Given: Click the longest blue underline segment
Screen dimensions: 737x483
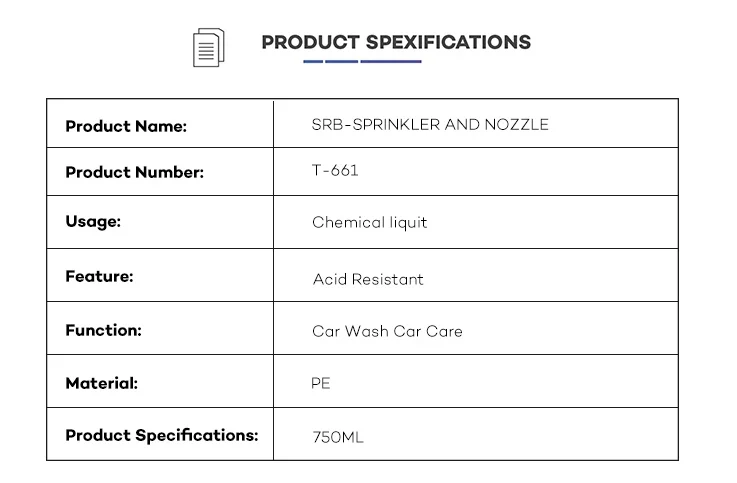Looking at the screenshot, I should pyautogui.click(x=391, y=61).
